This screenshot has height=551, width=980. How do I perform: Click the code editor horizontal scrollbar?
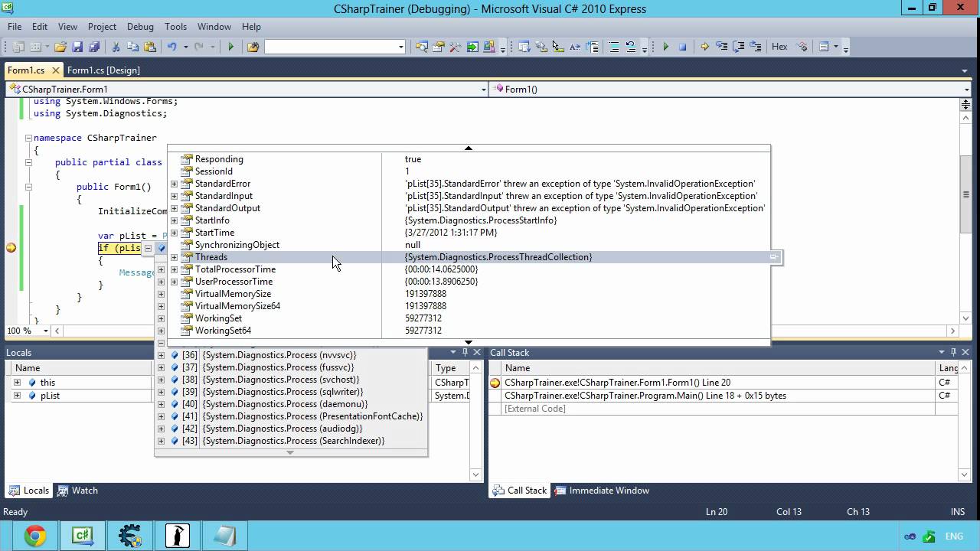tap(504, 331)
